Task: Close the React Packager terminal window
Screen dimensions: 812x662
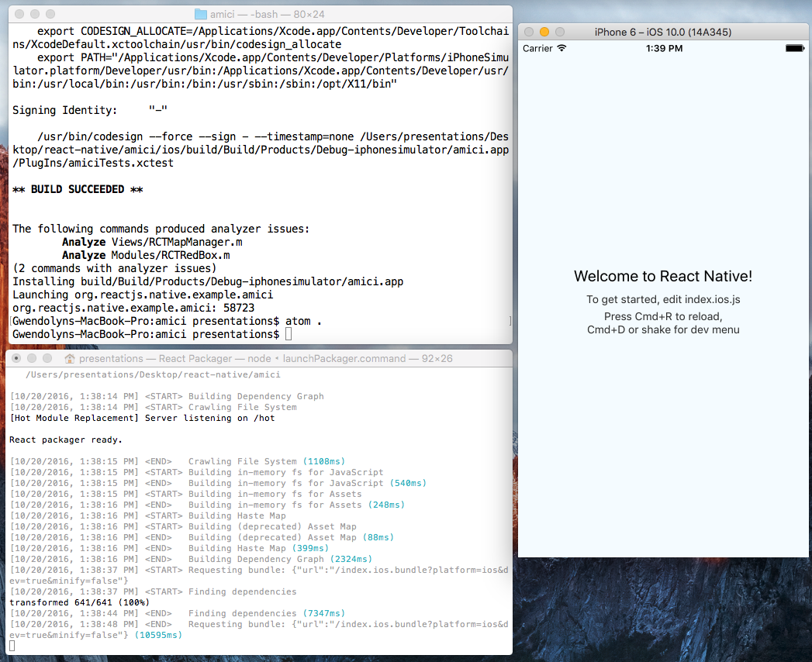Action: (x=16, y=358)
